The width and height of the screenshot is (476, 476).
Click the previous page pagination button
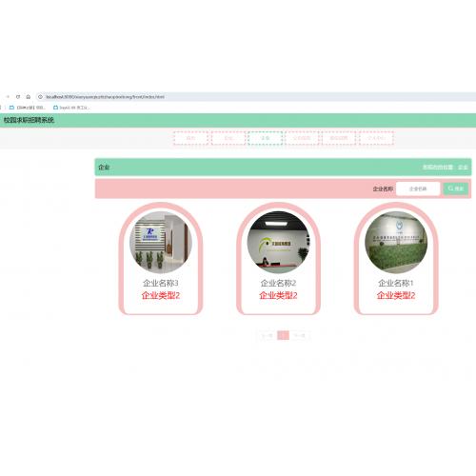(267, 335)
